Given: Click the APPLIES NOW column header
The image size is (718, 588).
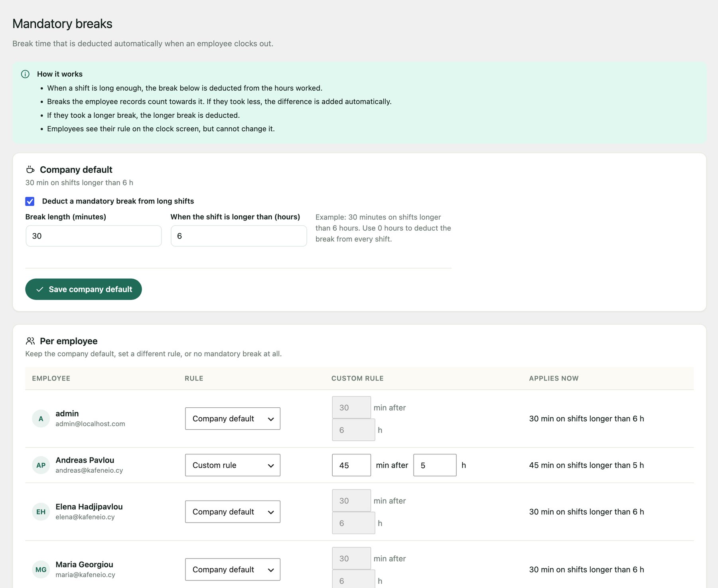Looking at the screenshot, I should [554, 378].
